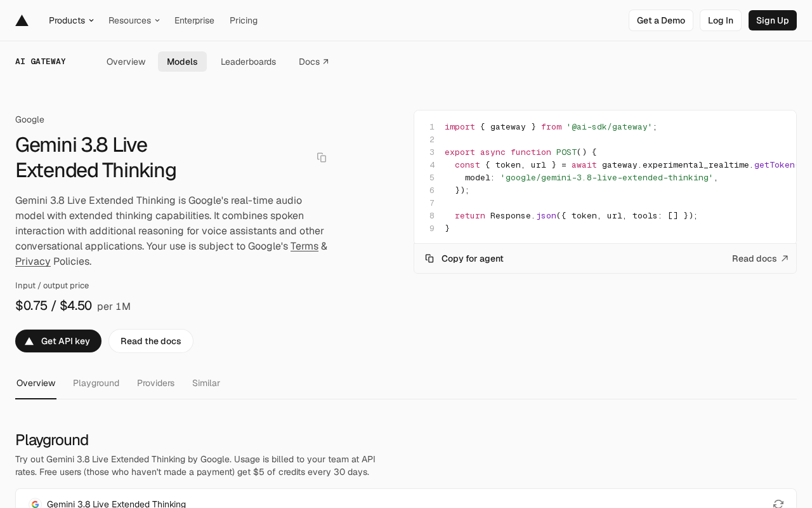812x508 pixels.
Task: Expand the Resources menu
Action: click(134, 20)
